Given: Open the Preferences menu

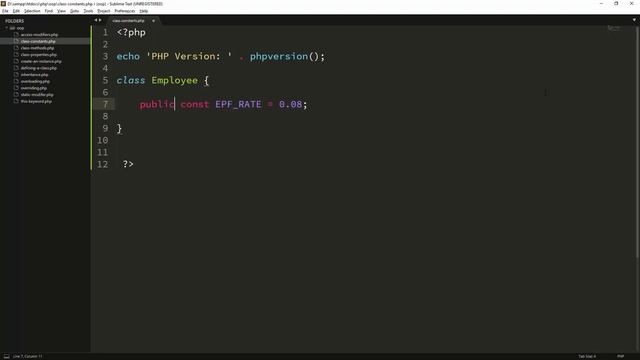Looking at the screenshot, I should (124, 11).
